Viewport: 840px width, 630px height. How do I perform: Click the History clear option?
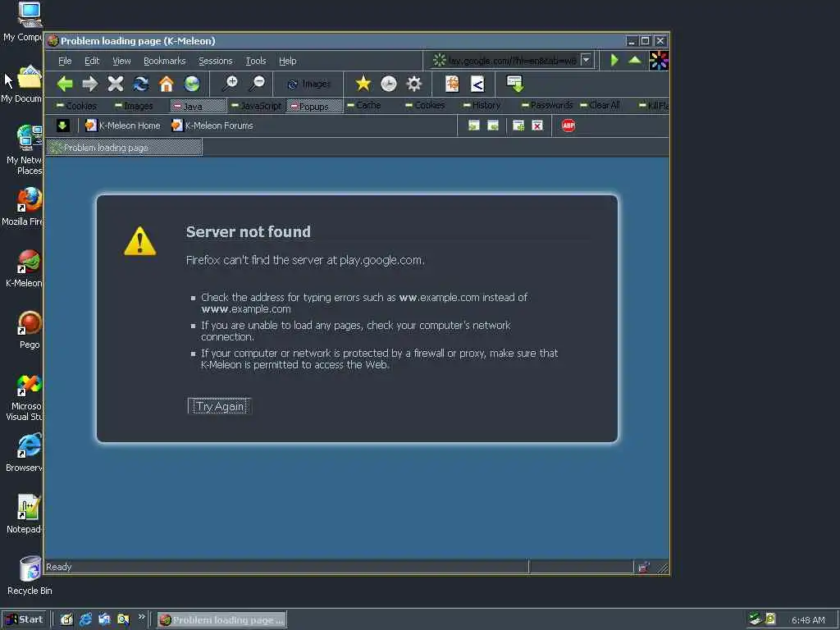tap(482, 105)
